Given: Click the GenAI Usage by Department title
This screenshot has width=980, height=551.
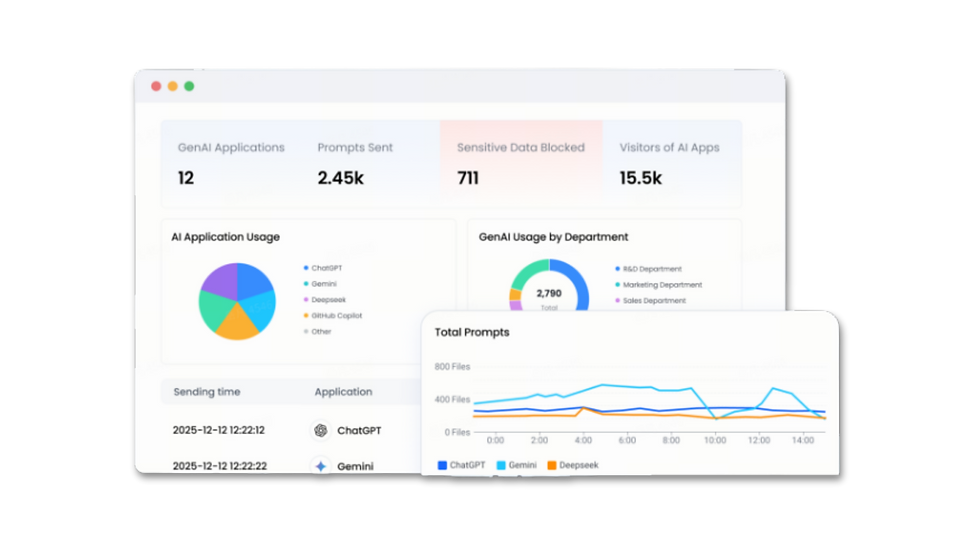Looking at the screenshot, I should [553, 237].
